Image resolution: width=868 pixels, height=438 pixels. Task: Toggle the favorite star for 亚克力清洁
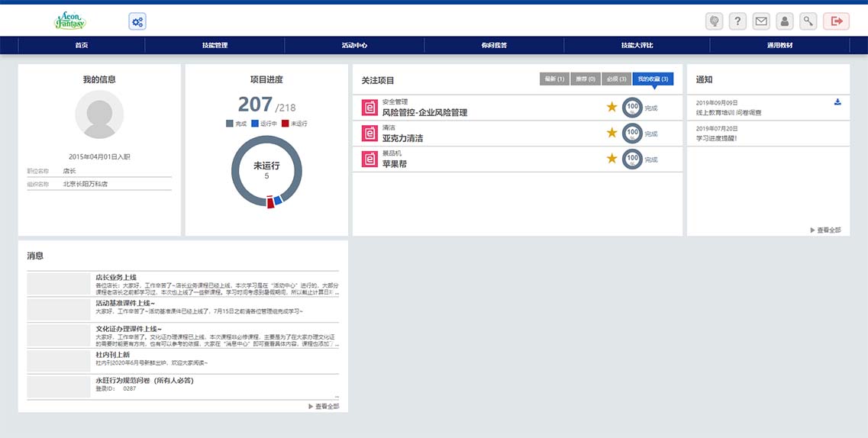611,133
